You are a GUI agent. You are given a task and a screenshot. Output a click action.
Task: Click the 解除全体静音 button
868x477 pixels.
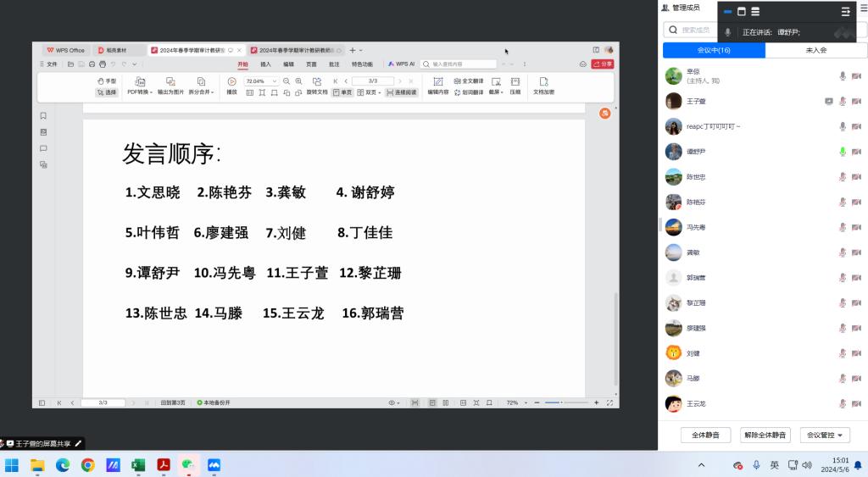[x=765, y=435]
